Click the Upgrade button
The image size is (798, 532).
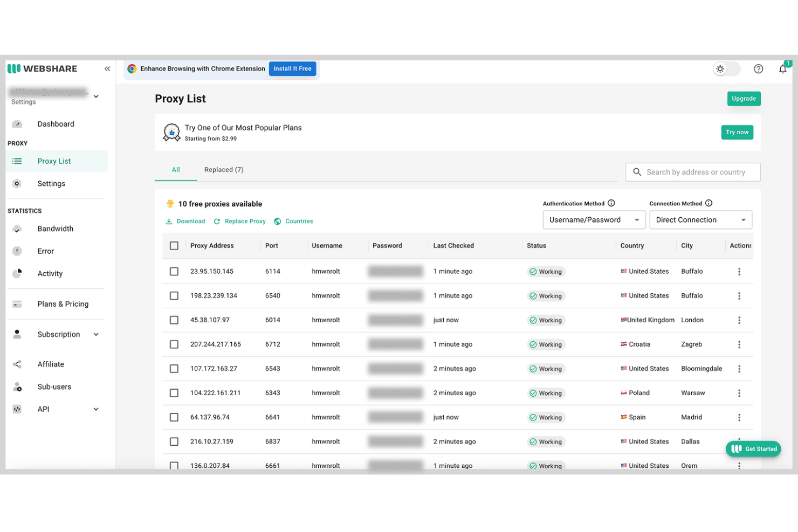coord(744,99)
